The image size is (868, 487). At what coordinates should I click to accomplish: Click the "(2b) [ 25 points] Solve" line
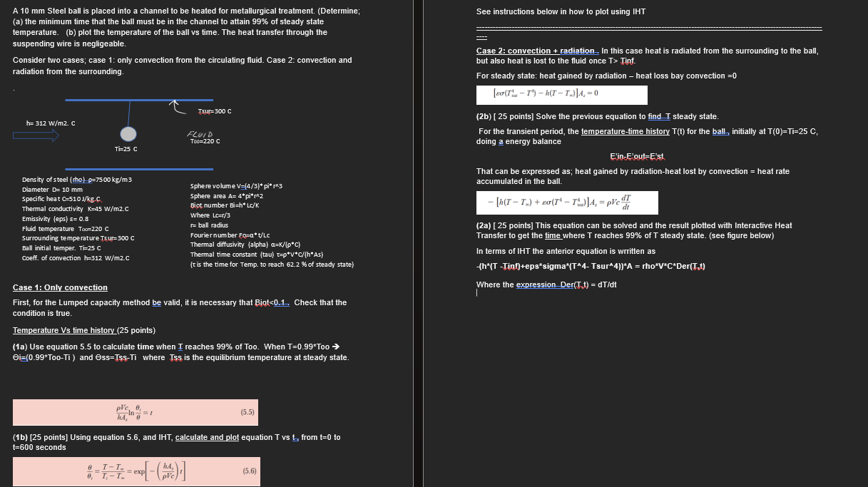[x=598, y=116]
